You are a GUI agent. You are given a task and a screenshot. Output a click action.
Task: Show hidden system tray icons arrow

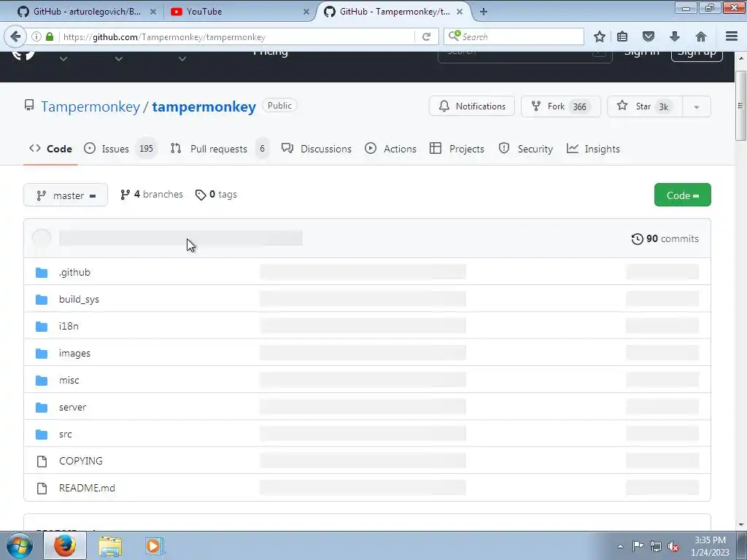click(620, 546)
